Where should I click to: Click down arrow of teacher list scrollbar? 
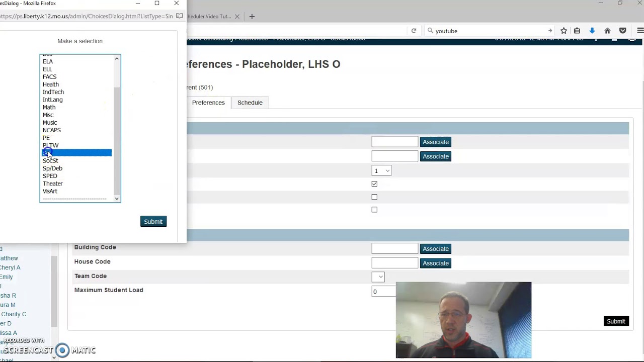[54, 357]
